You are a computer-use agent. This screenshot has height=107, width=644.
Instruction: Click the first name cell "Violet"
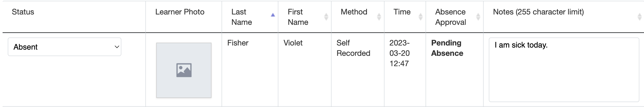(293, 43)
